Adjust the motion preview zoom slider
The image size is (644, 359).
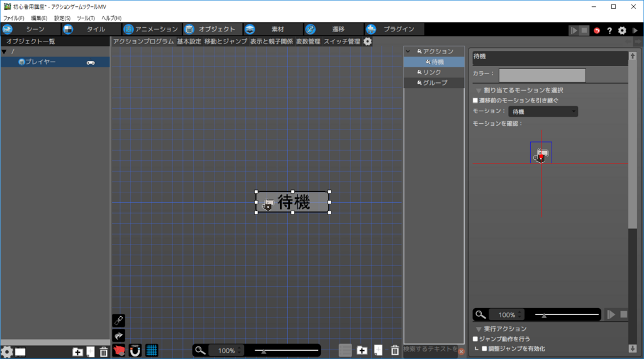click(x=567, y=315)
